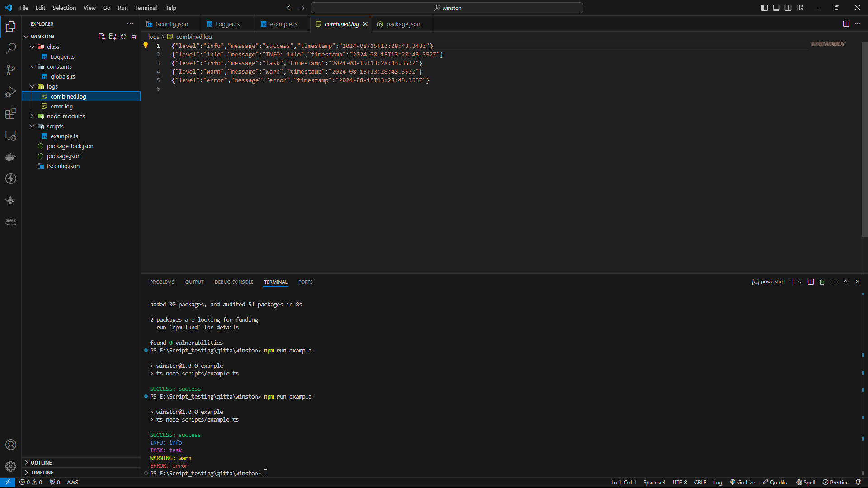Switch to the Logger.ts editor tab

click(227, 24)
